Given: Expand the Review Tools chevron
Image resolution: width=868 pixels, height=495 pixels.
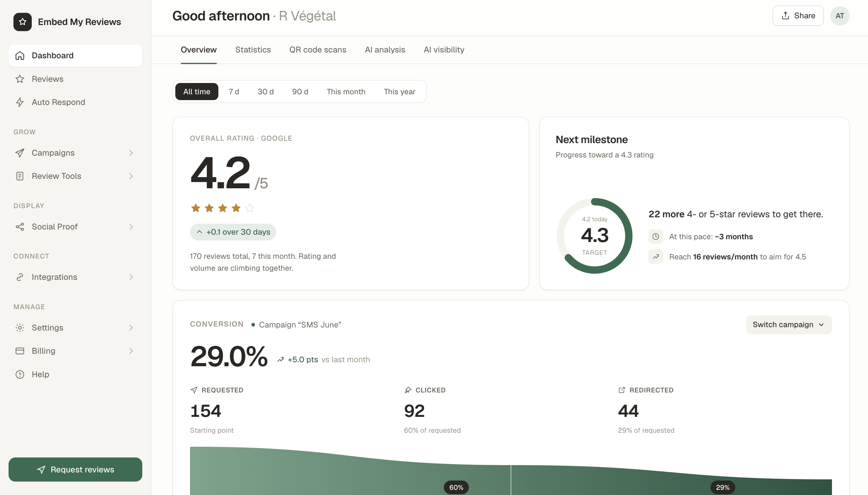Looking at the screenshot, I should [131, 176].
